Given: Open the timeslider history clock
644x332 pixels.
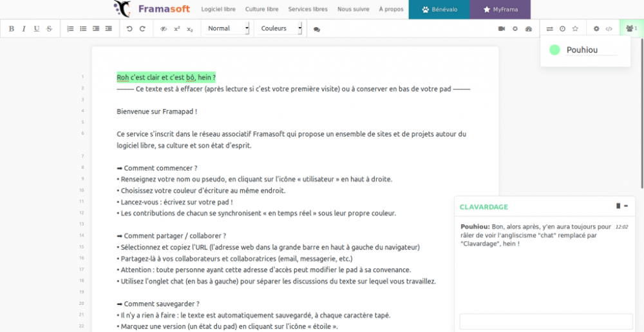Looking at the screenshot, I should coord(563,29).
